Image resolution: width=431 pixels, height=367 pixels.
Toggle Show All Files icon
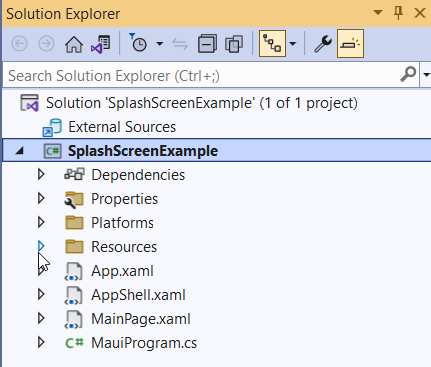(x=234, y=44)
